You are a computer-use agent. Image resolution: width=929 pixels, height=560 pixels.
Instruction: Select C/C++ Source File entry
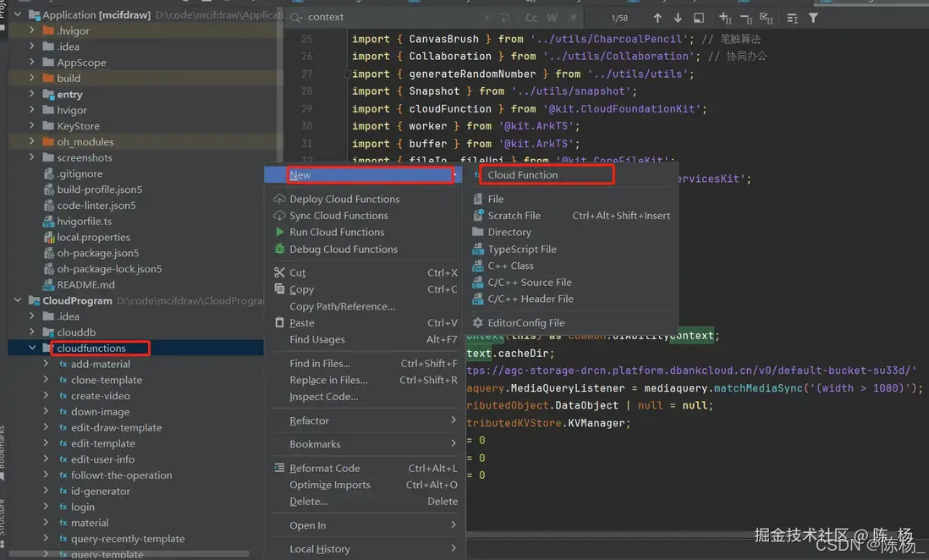click(572, 282)
